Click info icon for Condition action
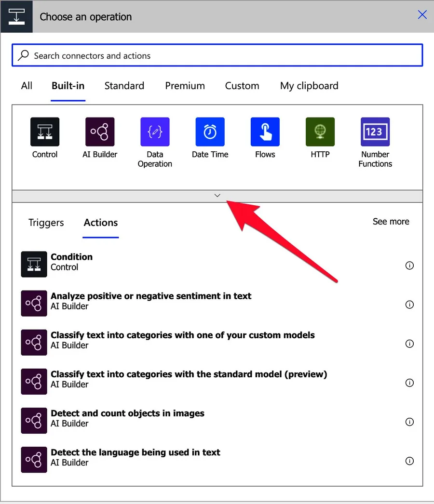This screenshot has width=434, height=504. coord(409,265)
